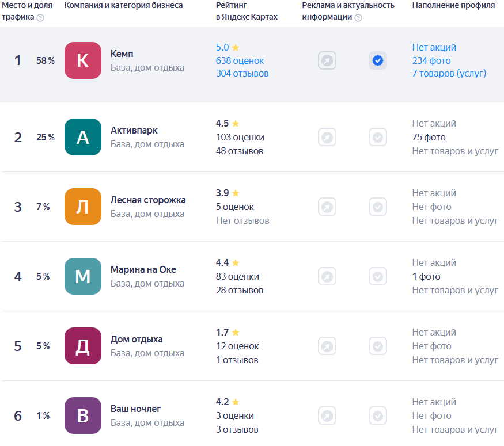Select company name 'Активпарк'
The height and width of the screenshot is (446, 504).
(134, 131)
